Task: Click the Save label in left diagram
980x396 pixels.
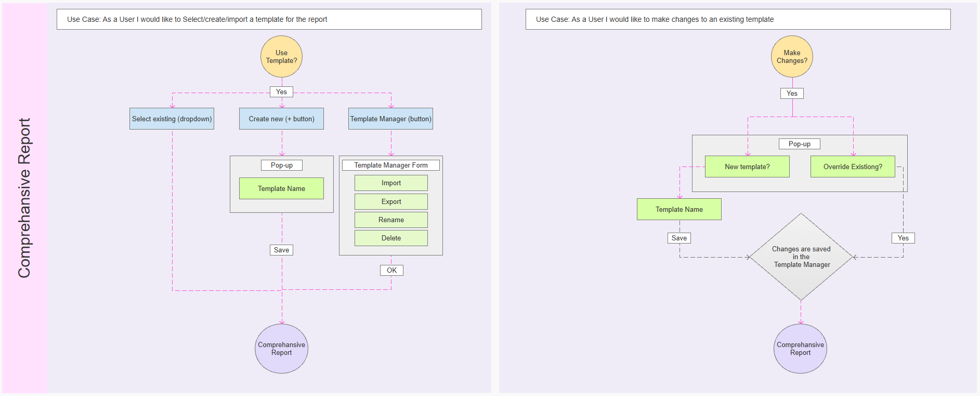Action: click(282, 250)
